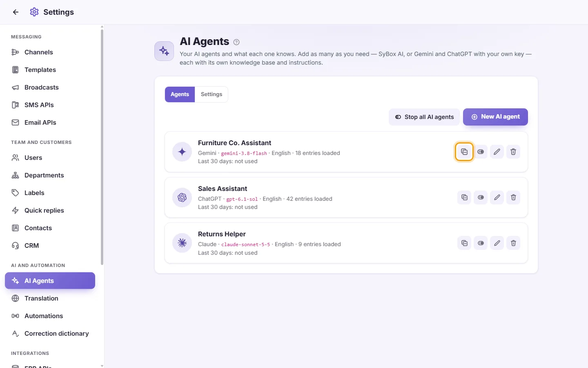Viewport: 588px width, 368px height.
Task: Edit the Returns Helper agent
Action: click(x=497, y=243)
